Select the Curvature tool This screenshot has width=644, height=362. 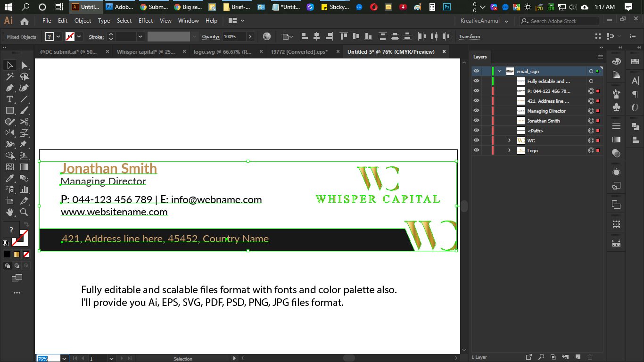click(24, 88)
